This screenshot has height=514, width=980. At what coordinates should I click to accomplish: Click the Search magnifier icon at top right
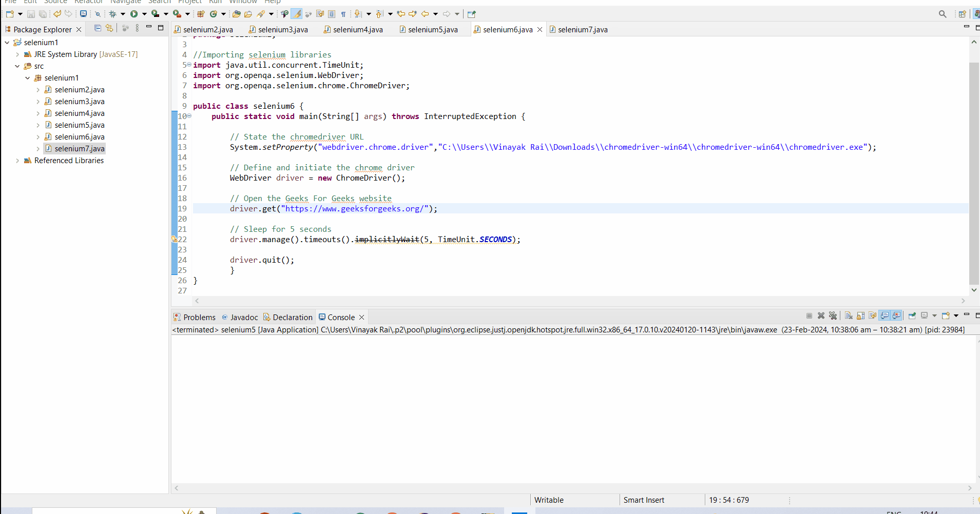click(x=943, y=14)
